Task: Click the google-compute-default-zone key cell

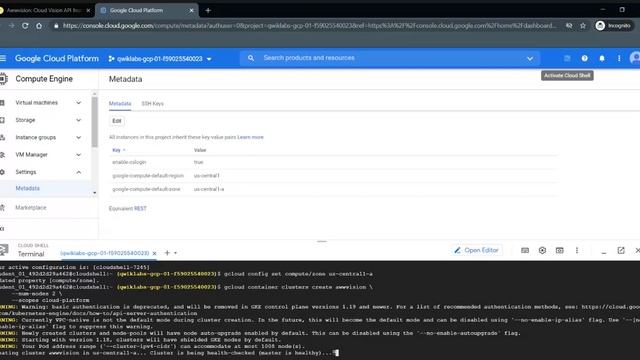Action: pyautogui.click(x=146, y=189)
